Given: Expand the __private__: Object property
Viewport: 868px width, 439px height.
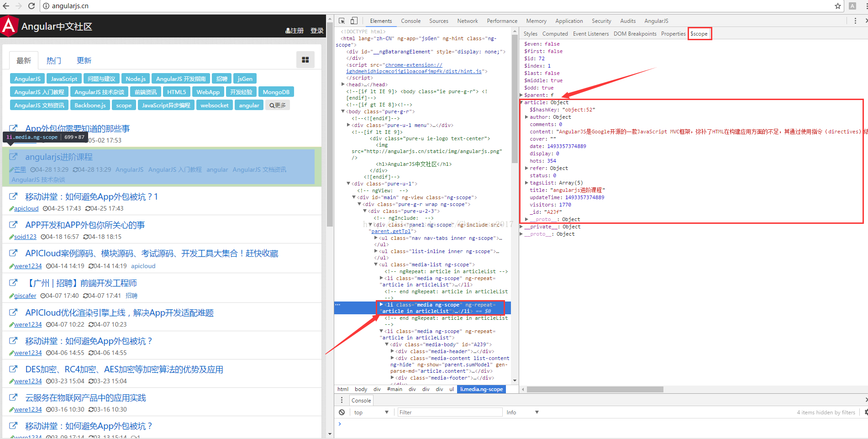Looking at the screenshot, I should [x=521, y=227].
